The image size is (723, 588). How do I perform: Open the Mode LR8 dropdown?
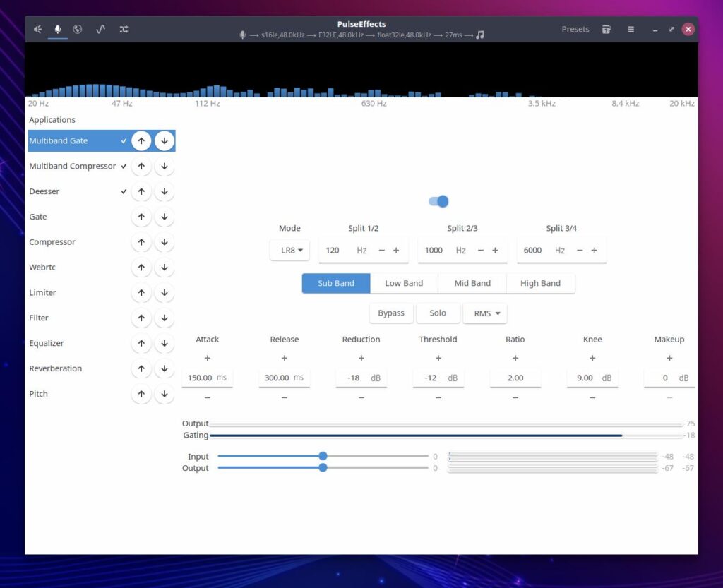coord(289,250)
